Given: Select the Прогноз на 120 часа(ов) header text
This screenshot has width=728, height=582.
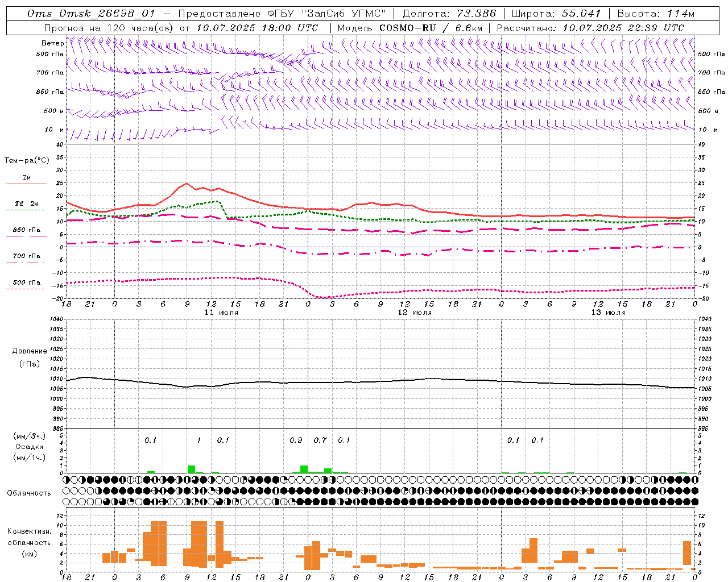Looking at the screenshot, I should [109, 28].
